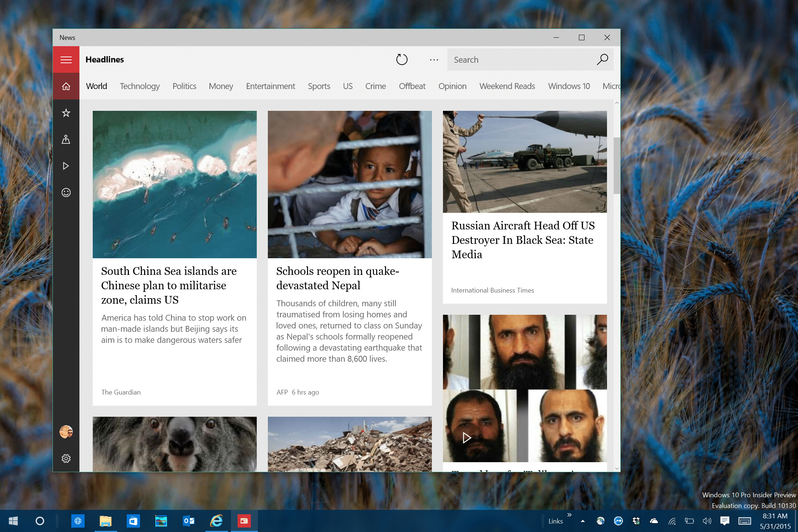798x532 pixels.
Task: Open the photo app taskbar icon
Action: click(161, 521)
